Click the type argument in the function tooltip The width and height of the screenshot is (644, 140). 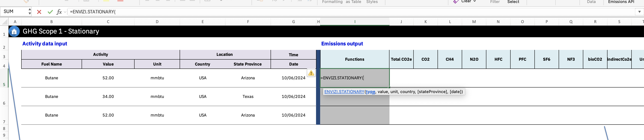[370, 92]
